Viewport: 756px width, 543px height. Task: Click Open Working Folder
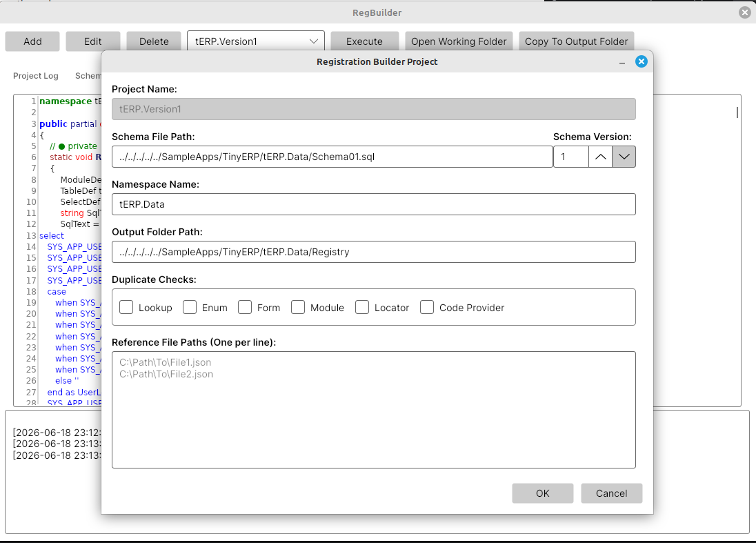tap(459, 41)
